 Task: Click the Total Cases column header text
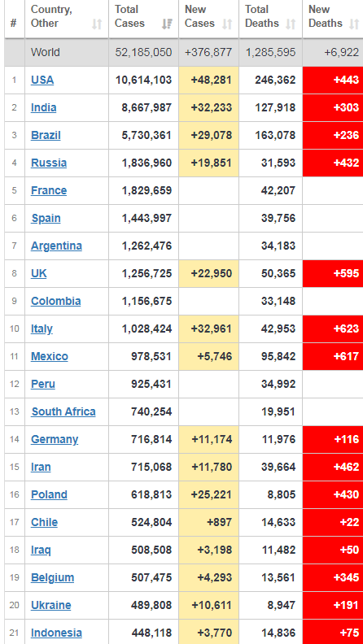pos(129,16)
